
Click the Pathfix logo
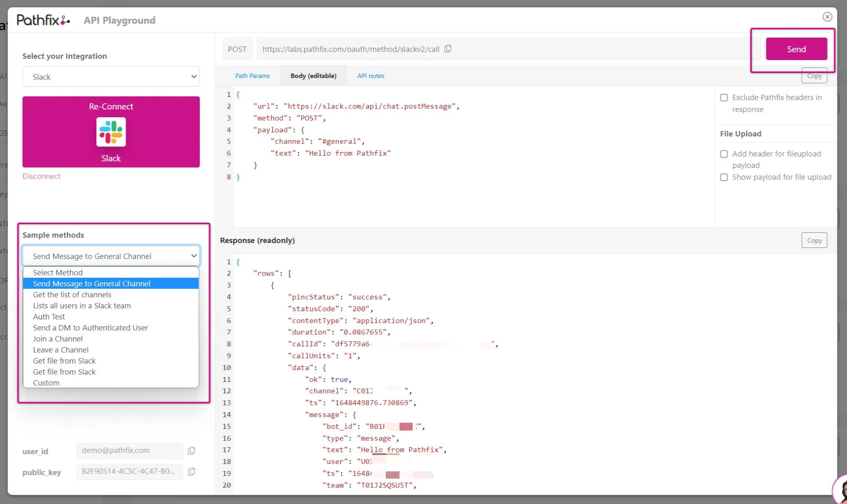(43, 20)
